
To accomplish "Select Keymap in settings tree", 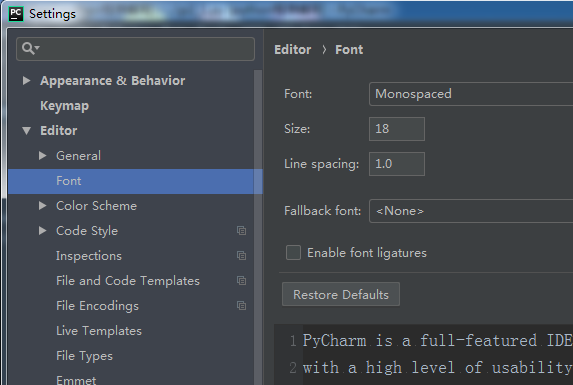I will (x=64, y=106).
